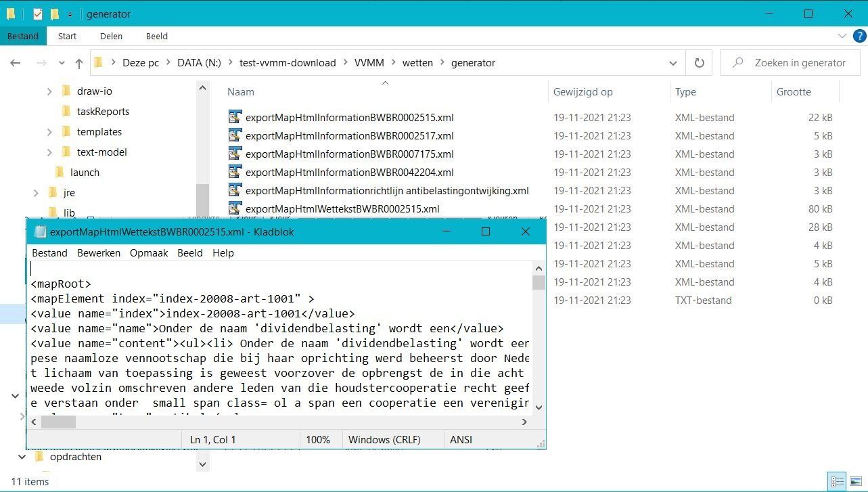Screen dimensions: 868x492
Task: Click the Up one level arrow
Action: tap(79, 63)
